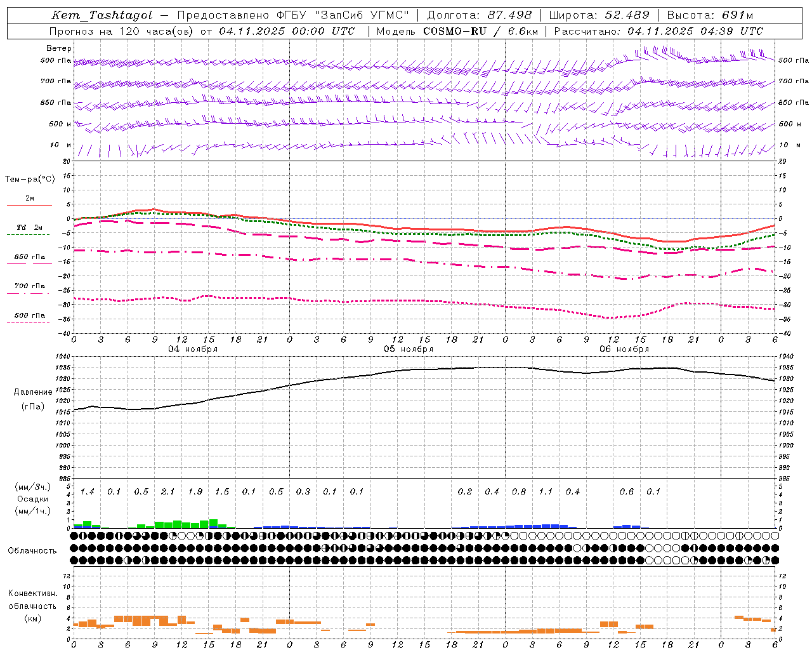The image size is (812, 650).
Task: Click the 0.6 precipitation value
Action: [627, 491]
